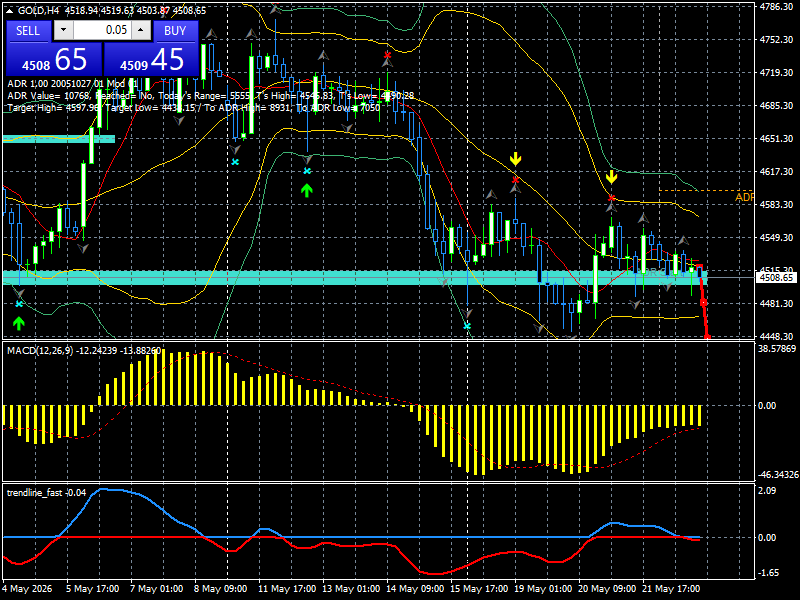
Task: Click the 4 May 2026 date label
Action: click(28, 589)
